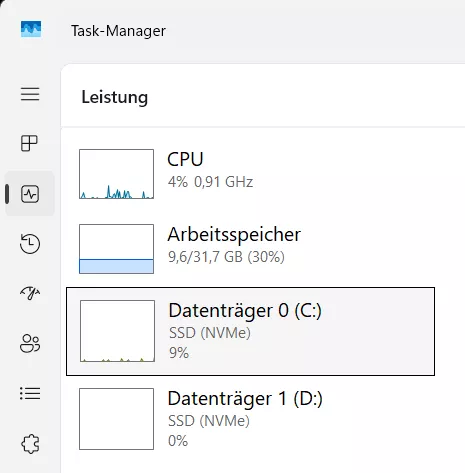Screen dimensions: 465x473
Task: Open the Details list icon
Action: click(x=30, y=393)
